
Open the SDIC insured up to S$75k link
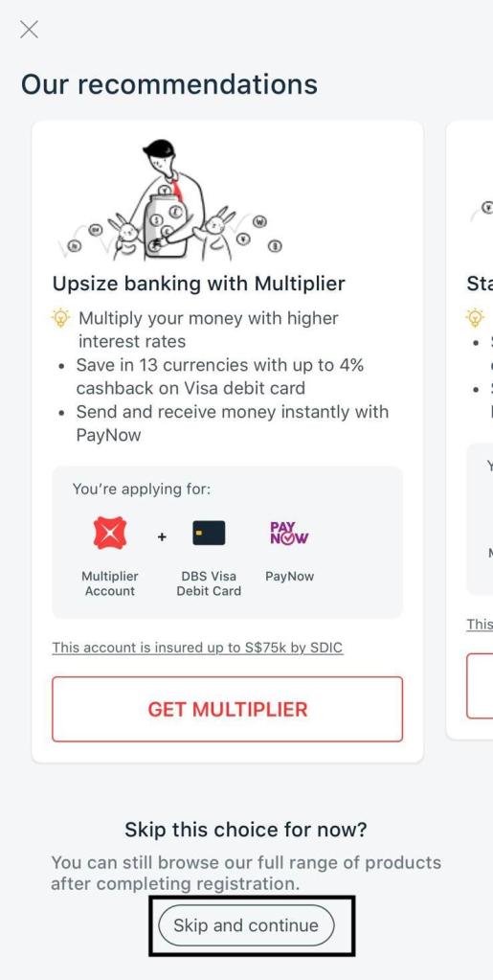click(x=197, y=648)
